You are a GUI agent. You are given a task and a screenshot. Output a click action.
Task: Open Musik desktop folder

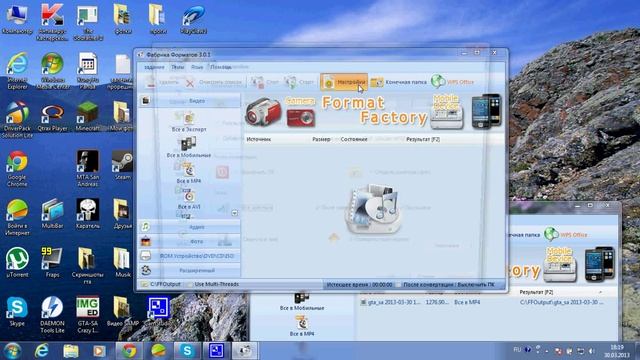tap(122, 263)
